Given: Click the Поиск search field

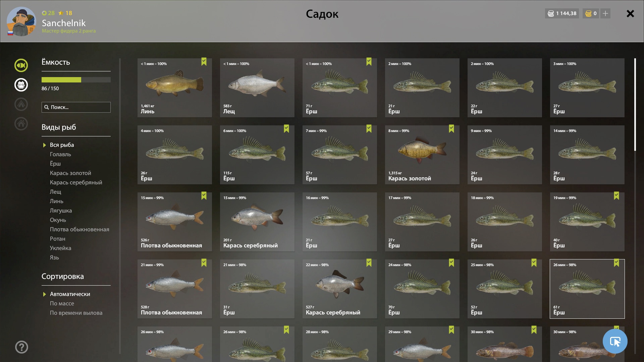Looking at the screenshot, I should pos(76,107).
